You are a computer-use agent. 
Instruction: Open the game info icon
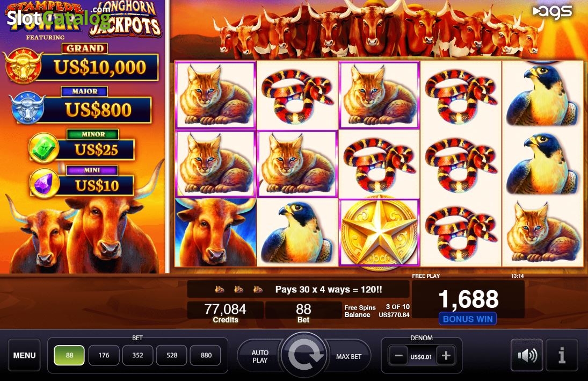click(561, 355)
